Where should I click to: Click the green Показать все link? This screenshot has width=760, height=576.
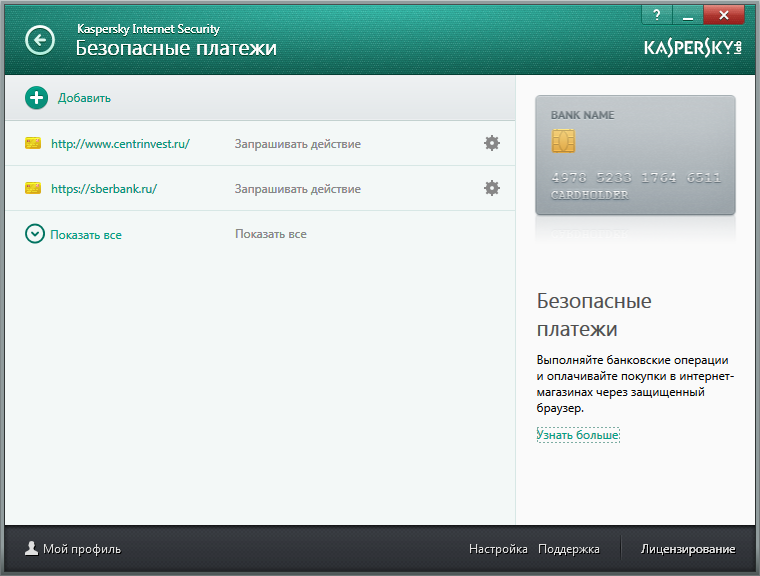86,235
